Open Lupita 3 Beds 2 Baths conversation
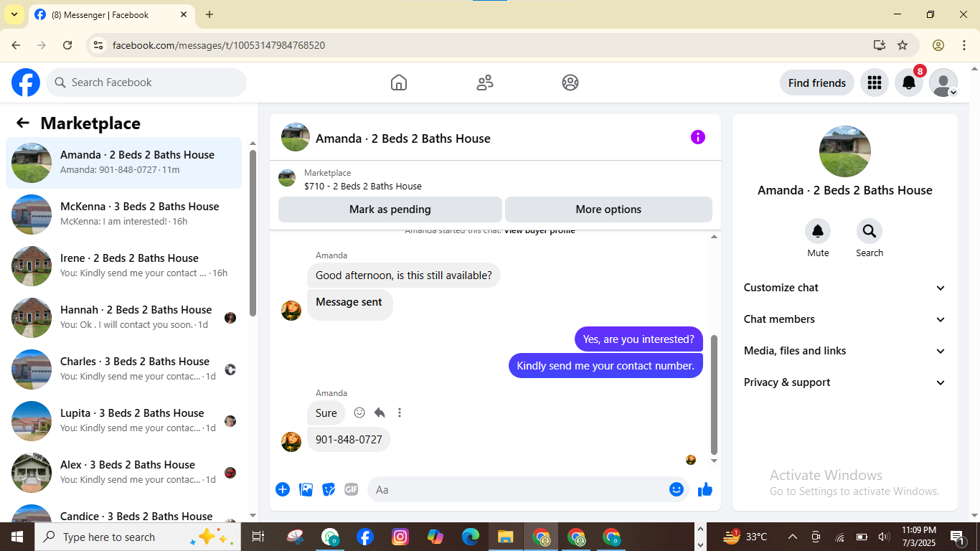 [x=124, y=421]
